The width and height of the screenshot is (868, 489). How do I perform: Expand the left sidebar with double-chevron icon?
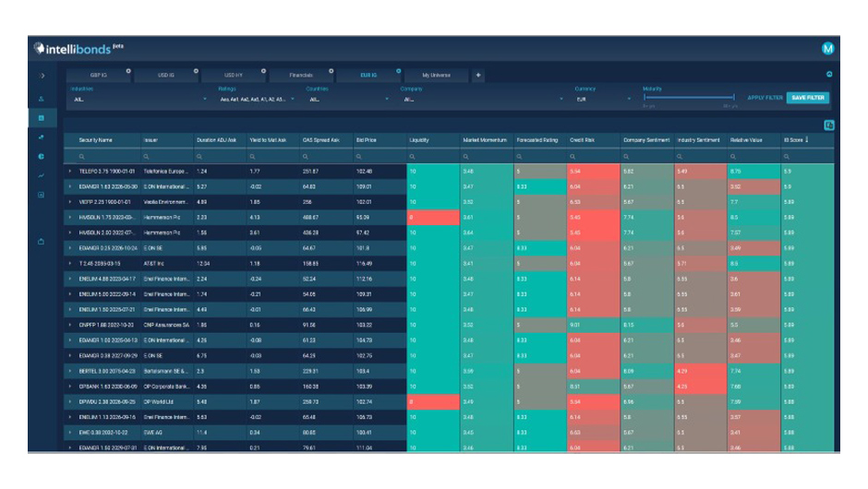[42, 76]
